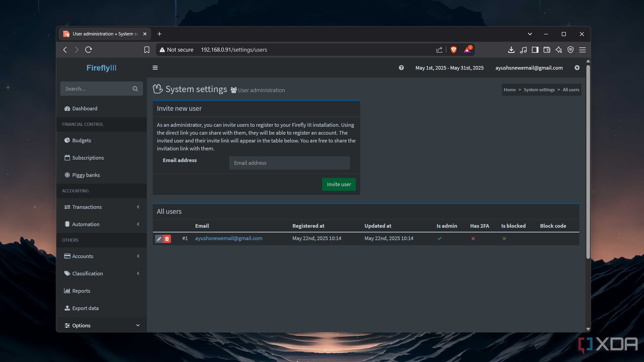Collapse the Options sidebar menu
The width and height of the screenshot is (644, 362).
(101, 325)
